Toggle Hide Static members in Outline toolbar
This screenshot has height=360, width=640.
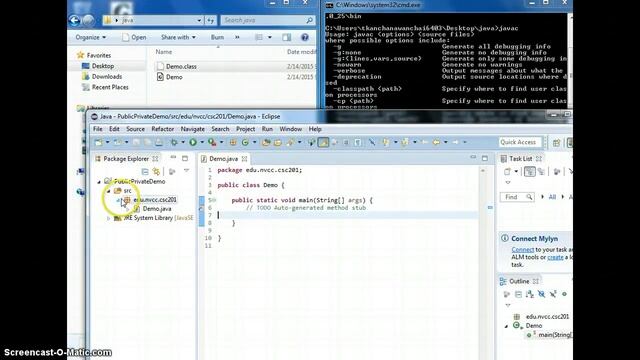coord(553,294)
